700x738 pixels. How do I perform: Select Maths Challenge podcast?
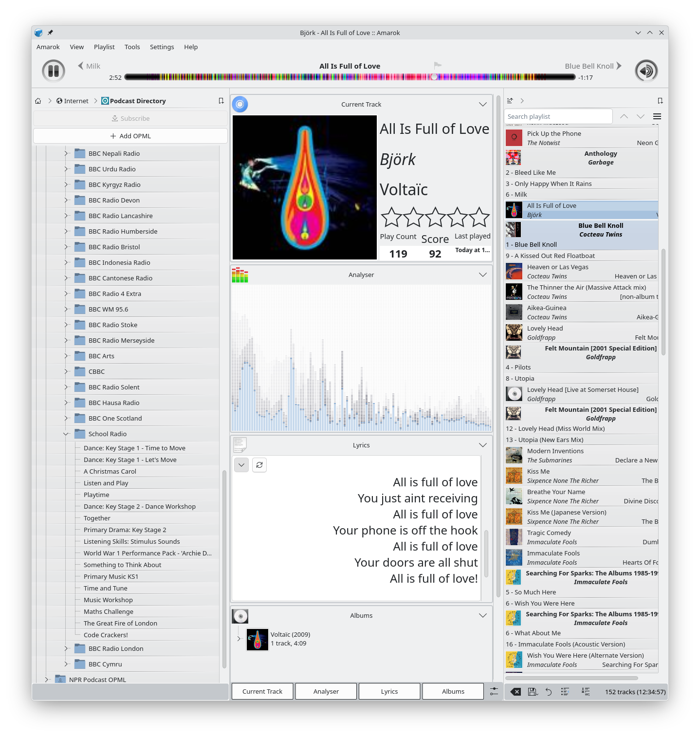[x=109, y=611]
